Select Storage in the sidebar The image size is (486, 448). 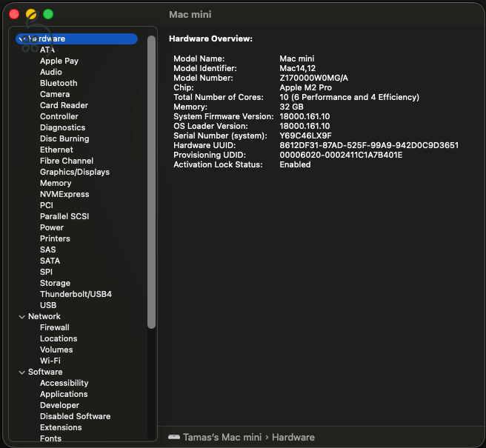(x=55, y=283)
